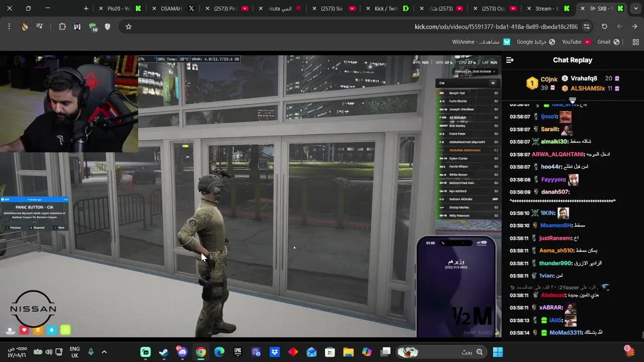Open the Chrome three-dot menu

(9, 27)
